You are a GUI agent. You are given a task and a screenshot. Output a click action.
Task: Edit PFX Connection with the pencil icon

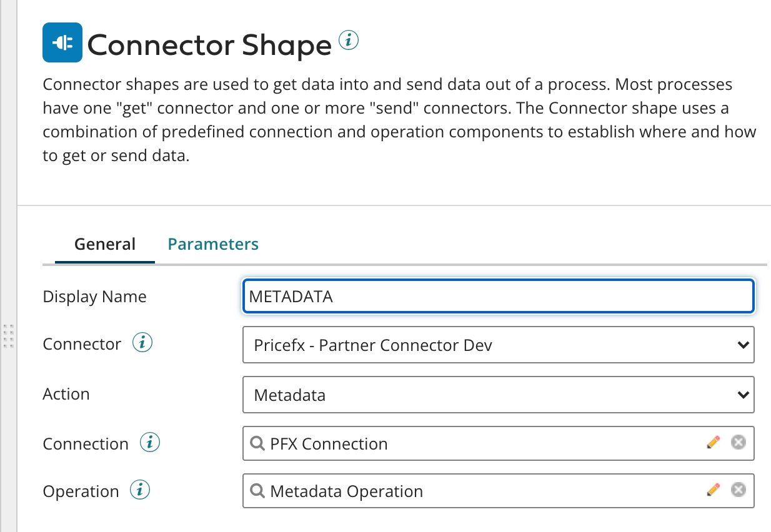tap(712, 442)
